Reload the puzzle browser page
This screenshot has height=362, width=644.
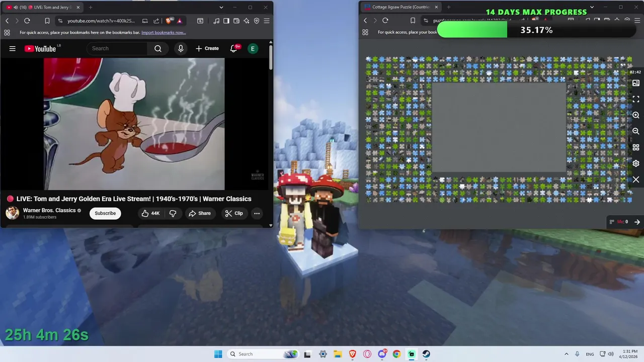click(x=385, y=21)
